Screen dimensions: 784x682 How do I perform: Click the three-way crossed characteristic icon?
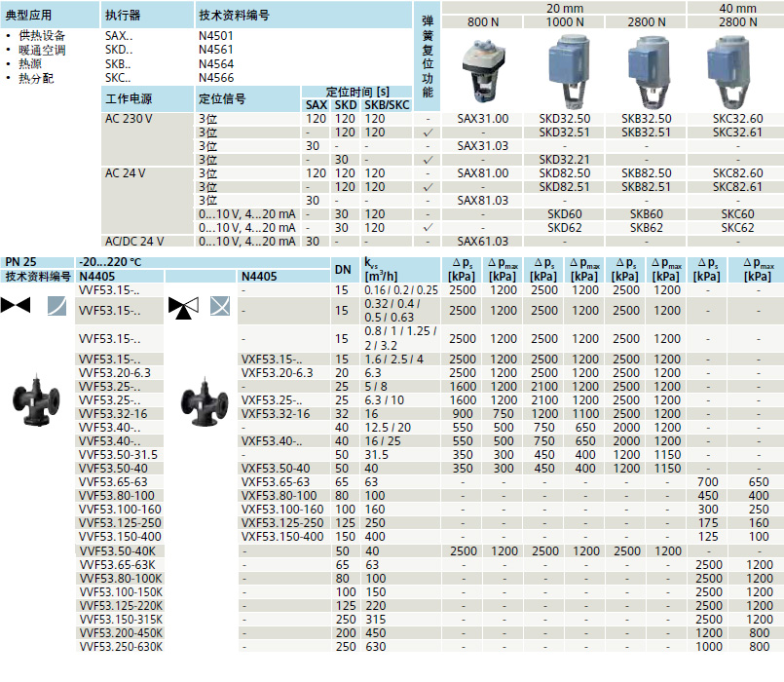tap(220, 306)
